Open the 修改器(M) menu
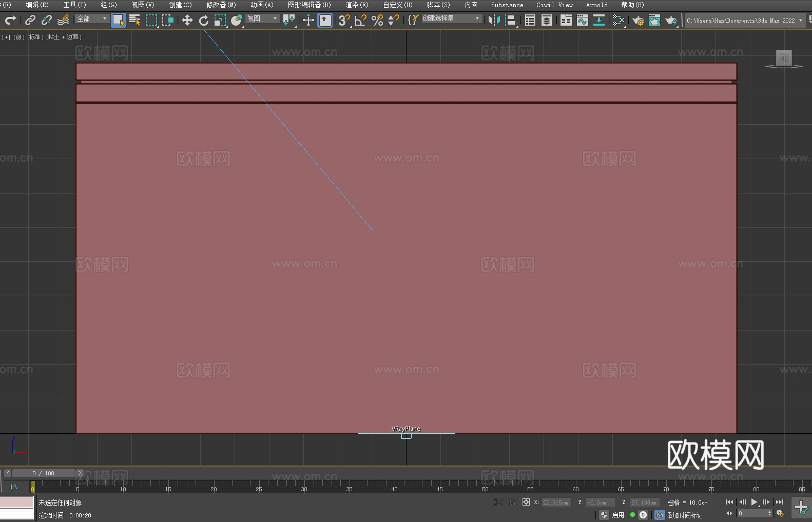 coord(221,5)
